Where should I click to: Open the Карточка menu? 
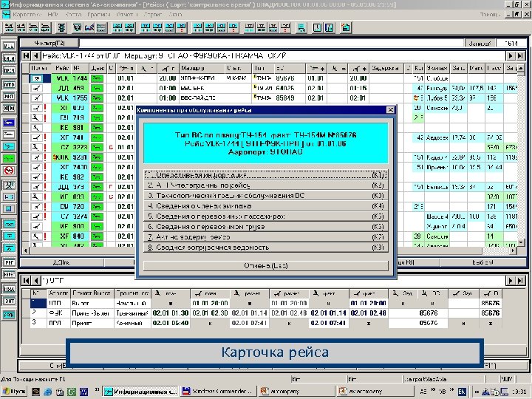(x=33, y=14)
